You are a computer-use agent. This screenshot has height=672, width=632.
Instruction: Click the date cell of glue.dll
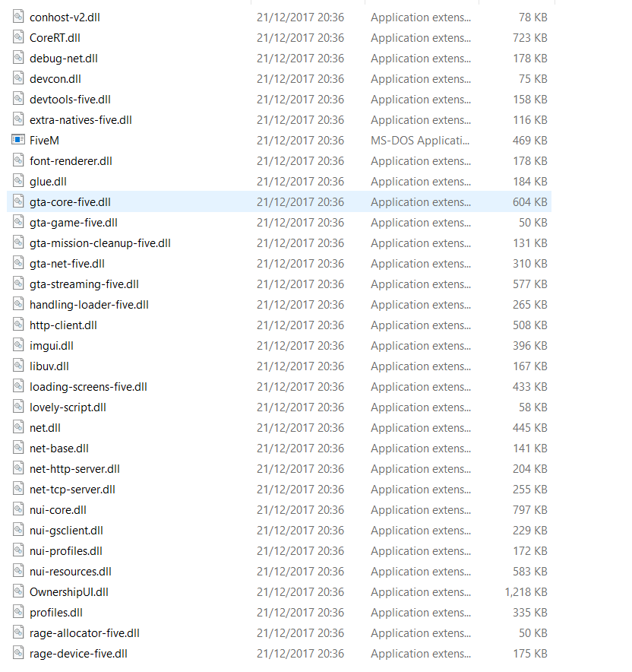click(x=300, y=182)
